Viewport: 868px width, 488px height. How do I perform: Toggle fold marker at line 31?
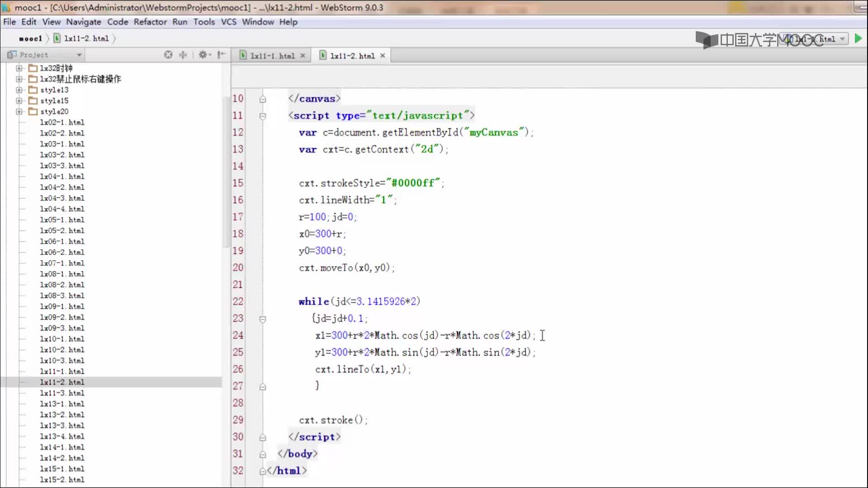click(x=263, y=454)
